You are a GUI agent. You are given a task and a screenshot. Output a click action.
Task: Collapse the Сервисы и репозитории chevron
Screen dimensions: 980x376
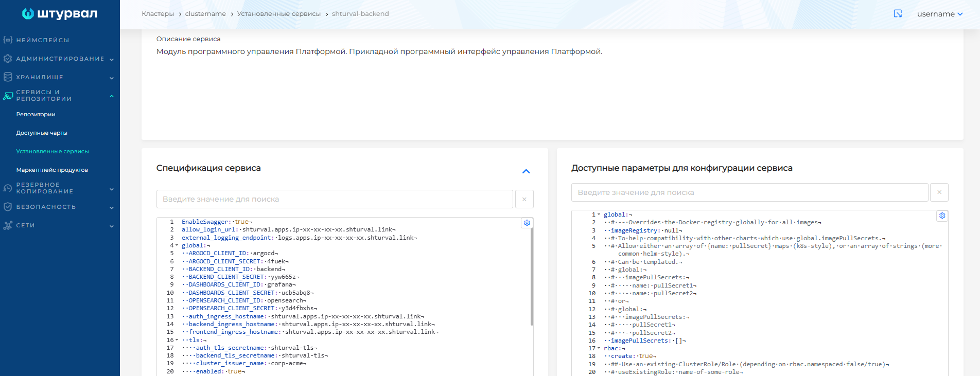(112, 96)
